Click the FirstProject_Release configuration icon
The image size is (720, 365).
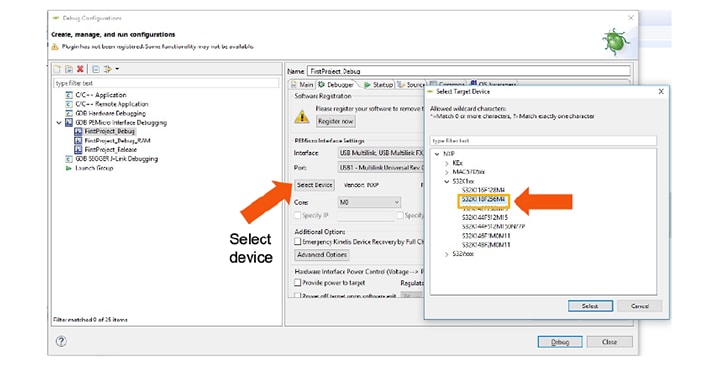pos(78,150)
